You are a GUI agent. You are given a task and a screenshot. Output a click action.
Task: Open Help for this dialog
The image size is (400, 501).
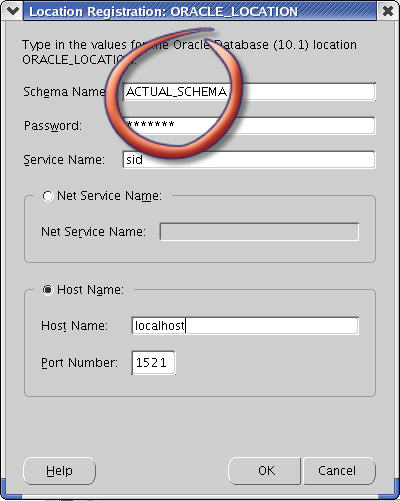(x=59, y=471)
